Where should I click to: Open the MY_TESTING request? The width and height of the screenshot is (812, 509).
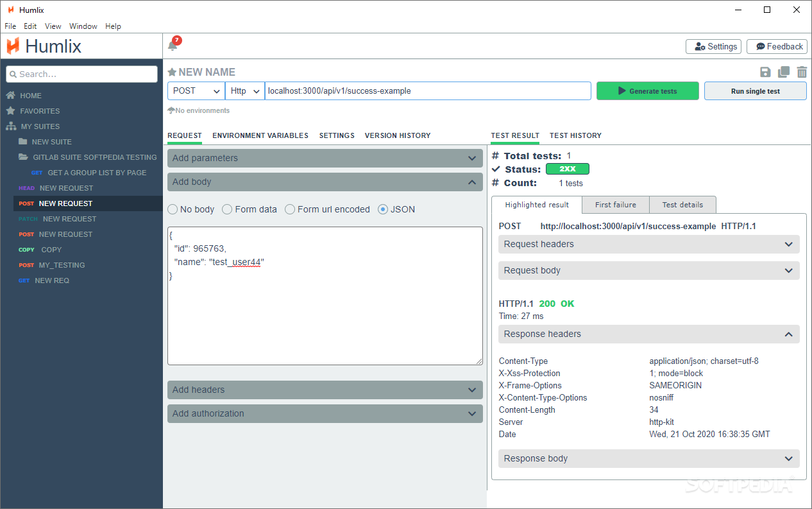[51, 265]
